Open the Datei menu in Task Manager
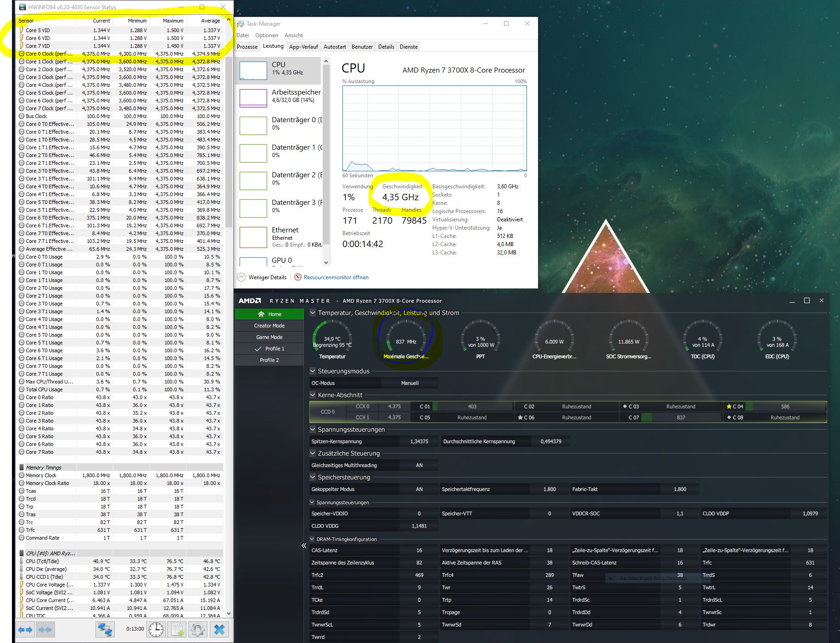 (x=242, y=35)
